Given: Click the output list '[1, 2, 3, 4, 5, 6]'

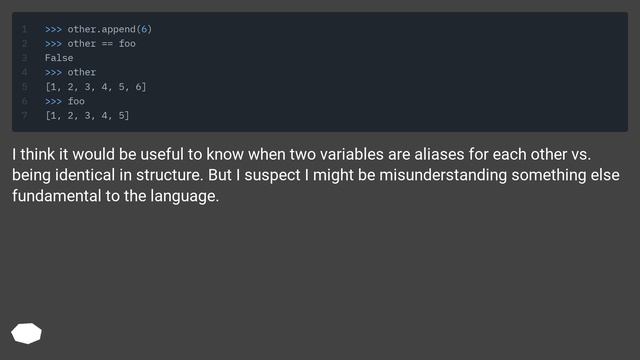Looking at the screenshot, I should point(96,87).
